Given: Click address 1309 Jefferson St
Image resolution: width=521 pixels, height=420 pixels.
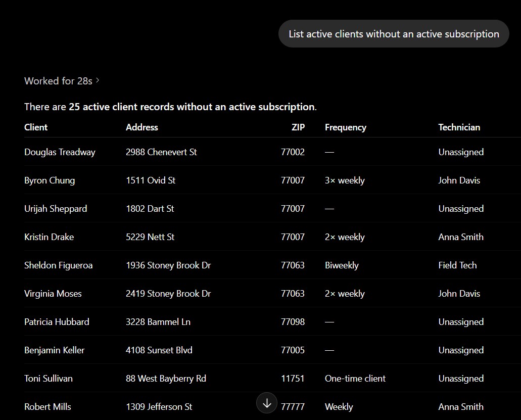Looking at the screenshot, I should tap(159, 407).
